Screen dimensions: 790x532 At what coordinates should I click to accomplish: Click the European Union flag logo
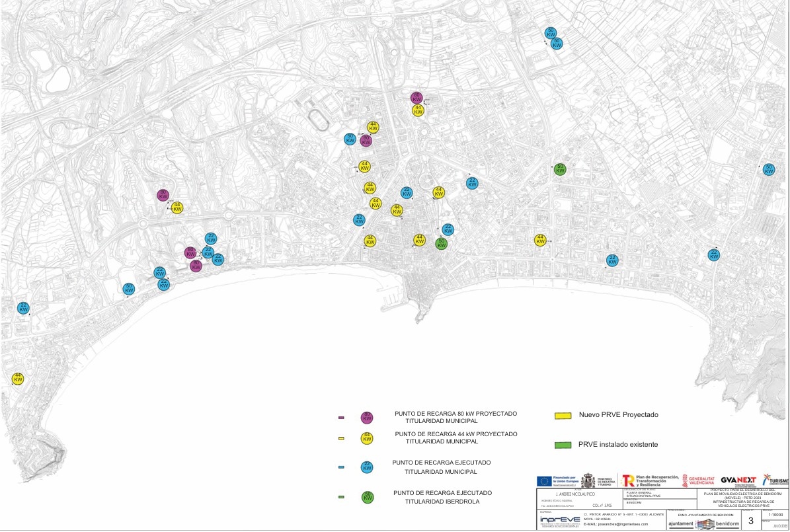tap(545, 480)
